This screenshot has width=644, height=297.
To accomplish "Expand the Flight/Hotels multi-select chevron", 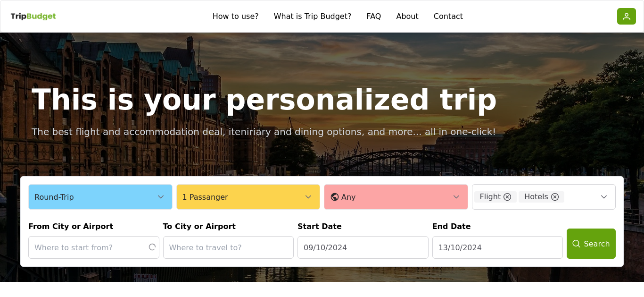I will point(604,197).
